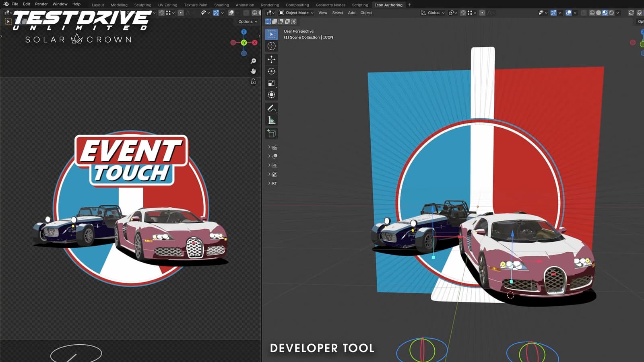Switch to the Texture Paint workspace tab
Viewport: 644px width, 362px height.
click(196, 5)
